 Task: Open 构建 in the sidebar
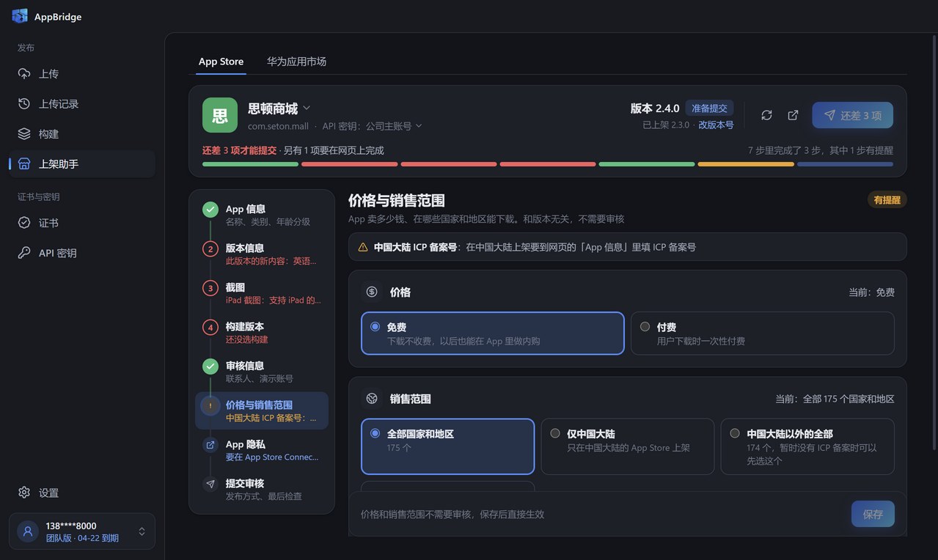pyautogui.click(x=82, y=134)
